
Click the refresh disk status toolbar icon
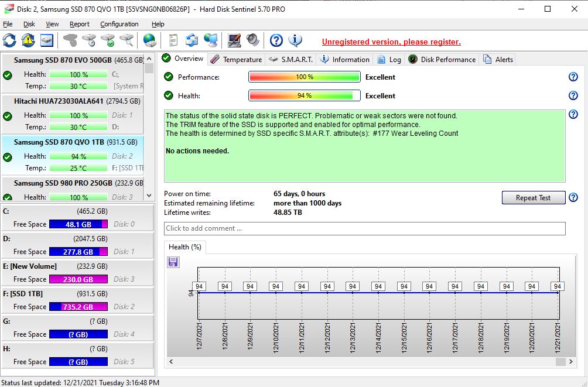tap(9, 40)
